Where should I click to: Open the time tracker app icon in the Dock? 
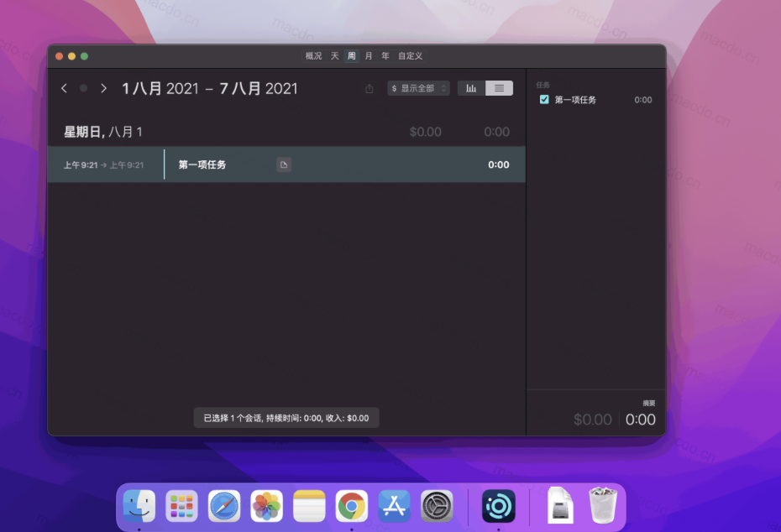coord(497,505)
